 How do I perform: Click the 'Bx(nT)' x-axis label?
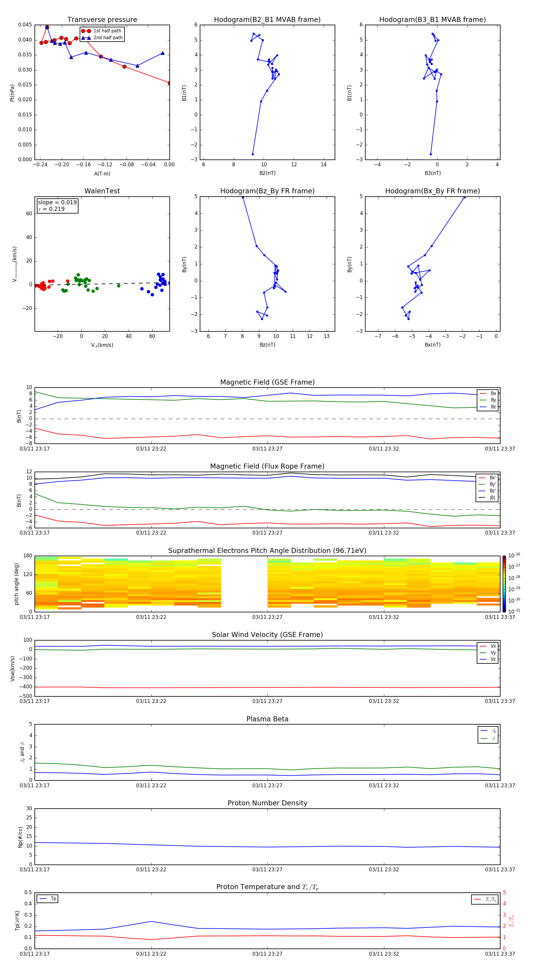tap(432, 345)
